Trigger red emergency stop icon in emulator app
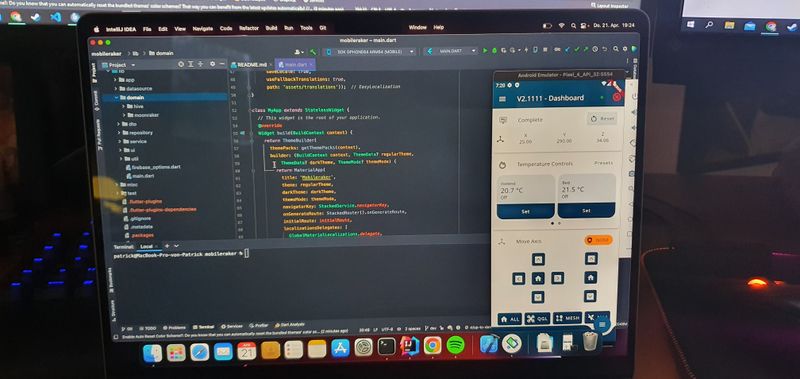 617,97
